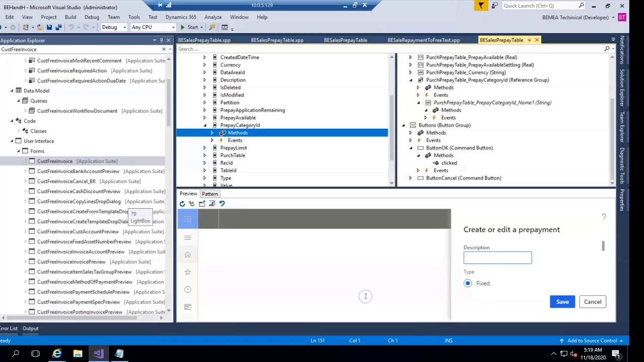
Task: Click the Home icon in preview sidebar
Action: 188,255
